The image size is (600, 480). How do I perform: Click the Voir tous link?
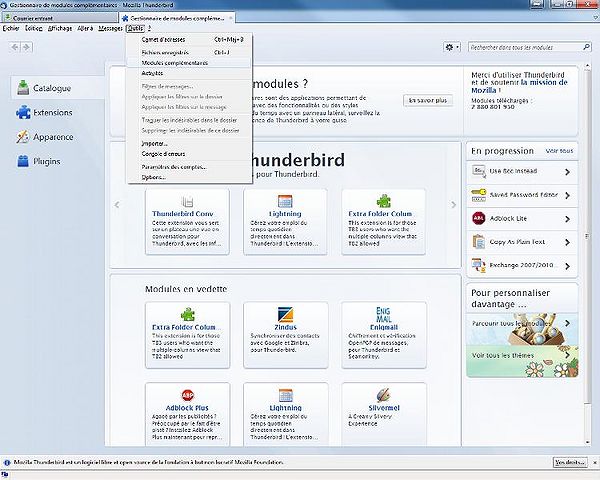559,151
